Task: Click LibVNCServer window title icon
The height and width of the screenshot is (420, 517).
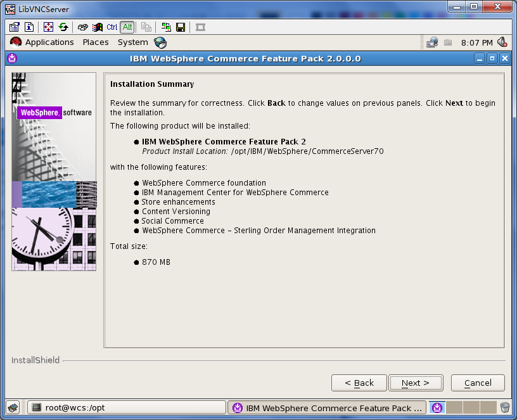Action: [x=10, y=10]
